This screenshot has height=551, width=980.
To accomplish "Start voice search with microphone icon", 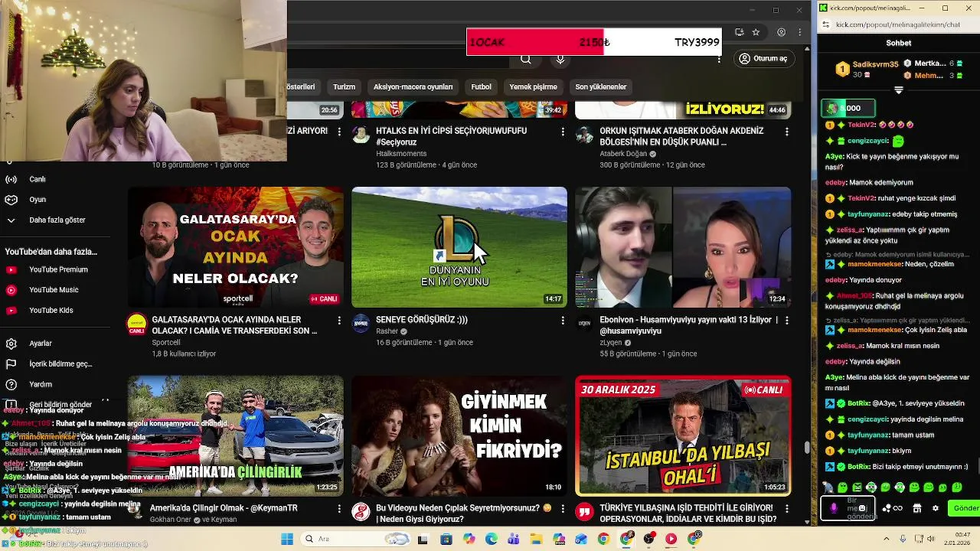I will pyautogui.click(x=560, y=59).
